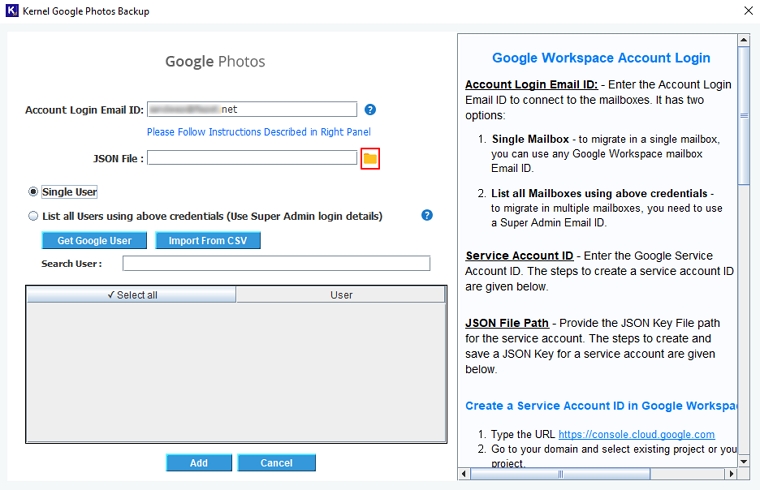
Task: Focus the Search User field
Action: [276, 263]
